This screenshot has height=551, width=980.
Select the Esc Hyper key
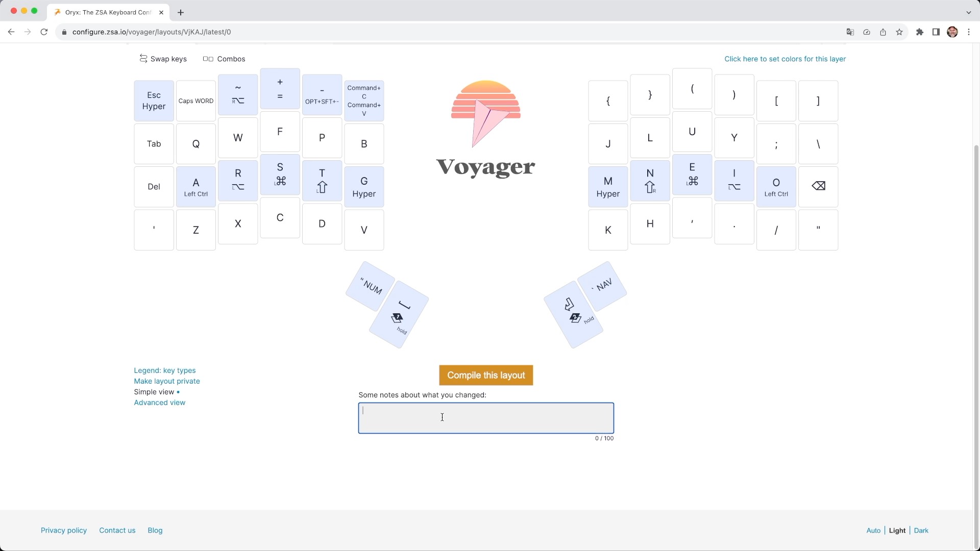click(x=154, y=101)
